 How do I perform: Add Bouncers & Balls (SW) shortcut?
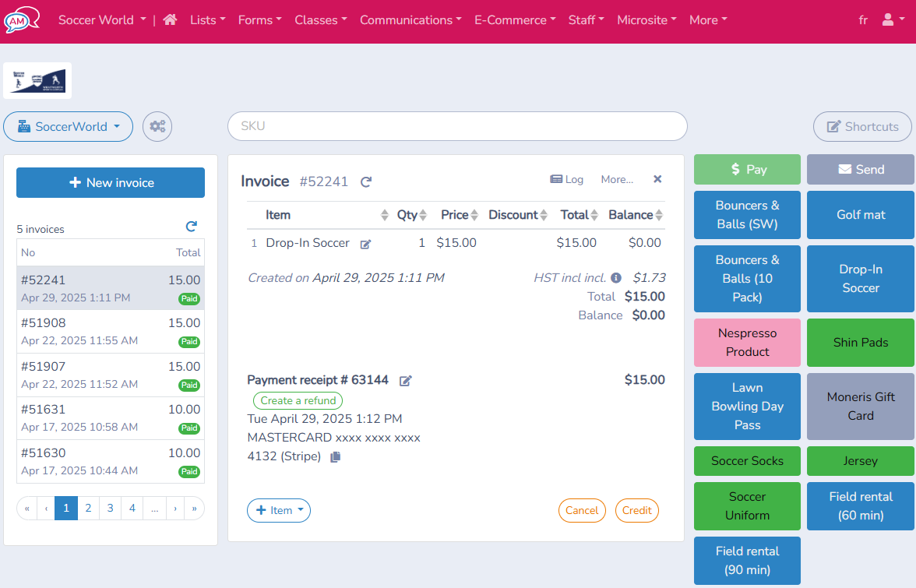[747, 215]
